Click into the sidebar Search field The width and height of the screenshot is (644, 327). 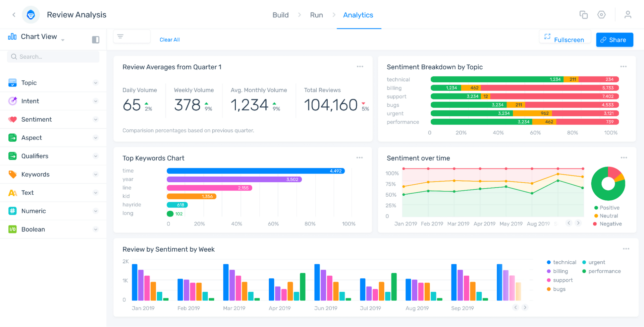coord(54,57)
